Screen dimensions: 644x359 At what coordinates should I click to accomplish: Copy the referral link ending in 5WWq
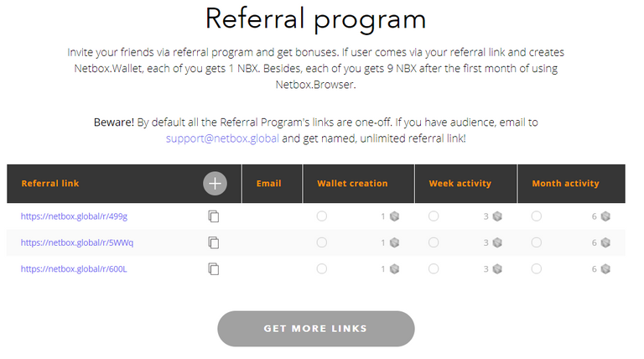click(214, 242)
